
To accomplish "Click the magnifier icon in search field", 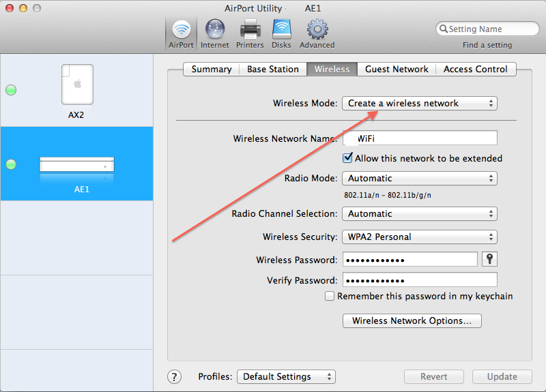I will tap(443, 29).
